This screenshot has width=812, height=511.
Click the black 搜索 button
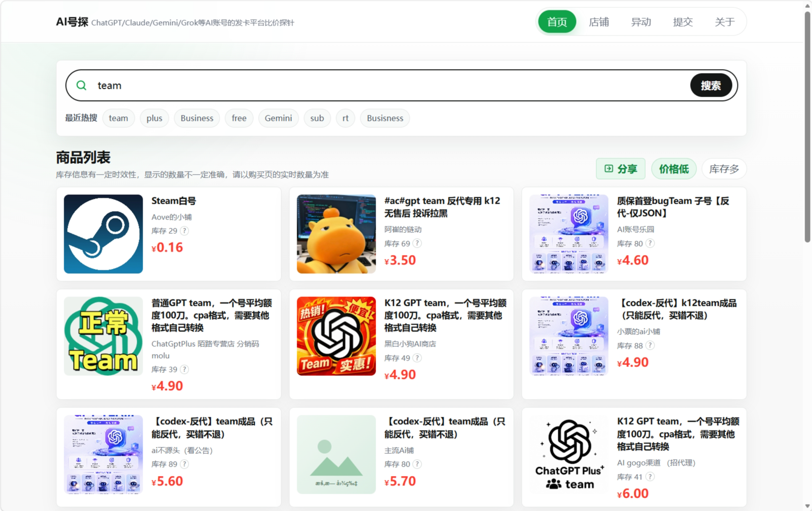click(711, 85)
